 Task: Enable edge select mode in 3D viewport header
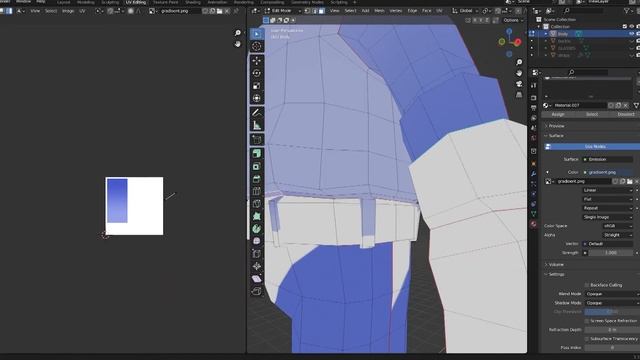click(x=315, y=11)
